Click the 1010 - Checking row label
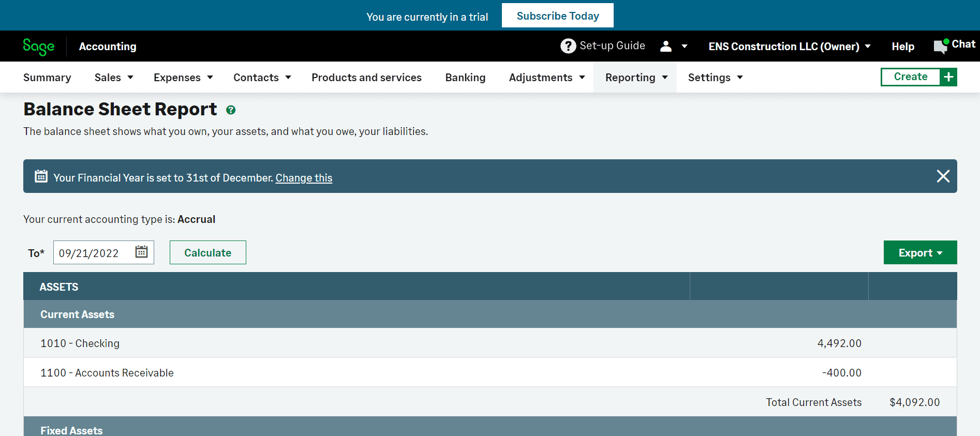The width and height of the screenshot is (980, 436). [80, 343]
